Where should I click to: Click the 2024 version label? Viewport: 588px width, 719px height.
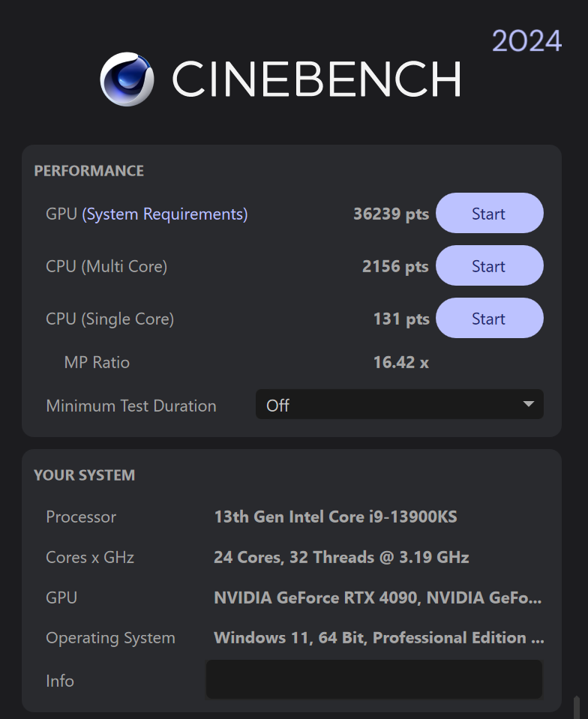pyautogui.click(x=526, y=41)
